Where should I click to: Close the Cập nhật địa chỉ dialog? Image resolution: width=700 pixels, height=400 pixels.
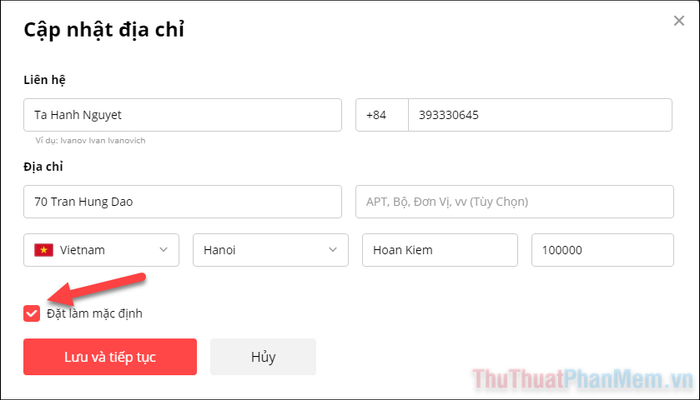[679, 21]
